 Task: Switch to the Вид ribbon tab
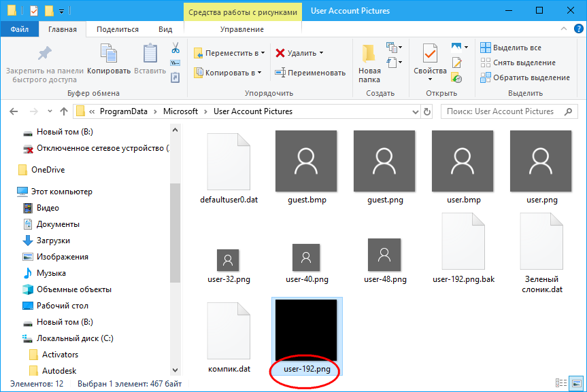point(165,29)
